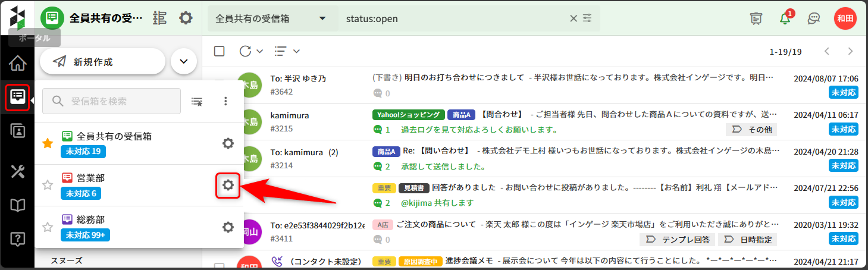The width and height of the screenshot is (868, 270).
Task: Open the list display options dropdown
Action: (x=287, y=51)
